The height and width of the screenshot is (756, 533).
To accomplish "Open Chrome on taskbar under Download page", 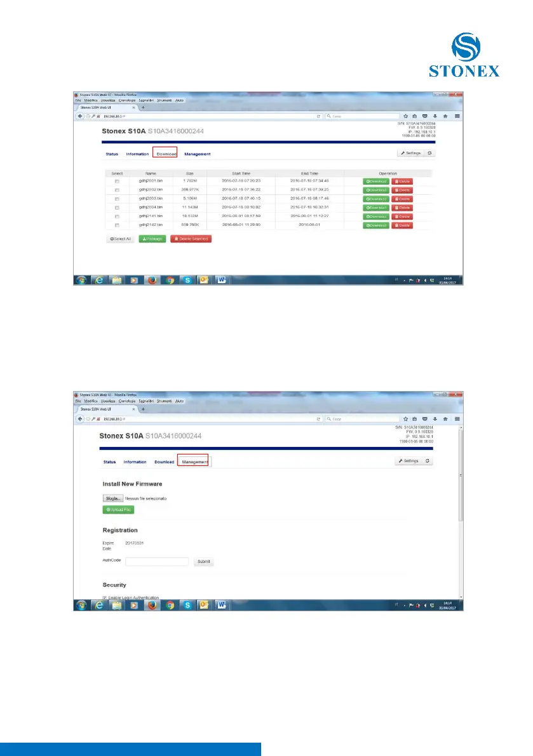I will (x=170, y=280).
